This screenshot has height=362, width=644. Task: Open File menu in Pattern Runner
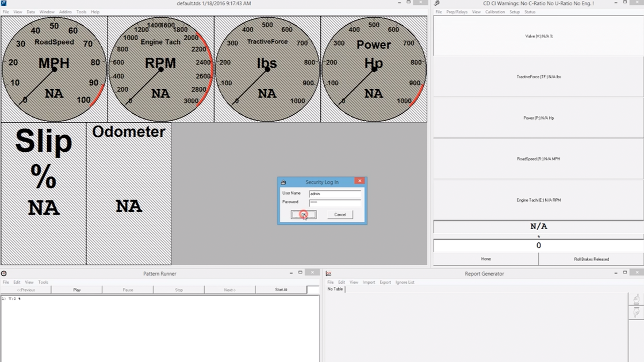(6, 282)
